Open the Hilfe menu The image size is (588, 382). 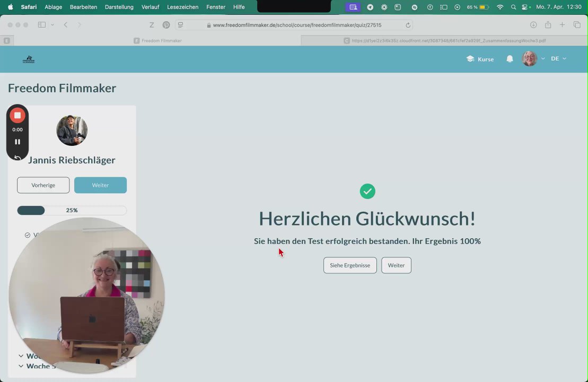(x=239, y=7)
